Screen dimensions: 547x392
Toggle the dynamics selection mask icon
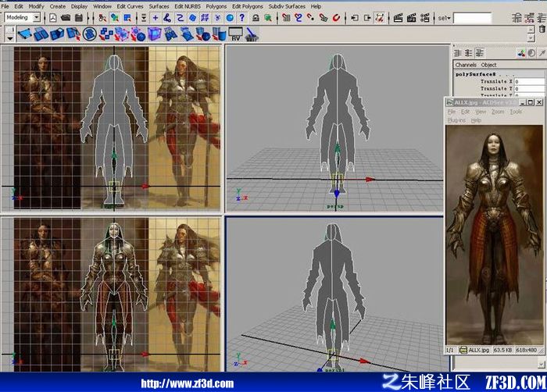tap(217, 18)
